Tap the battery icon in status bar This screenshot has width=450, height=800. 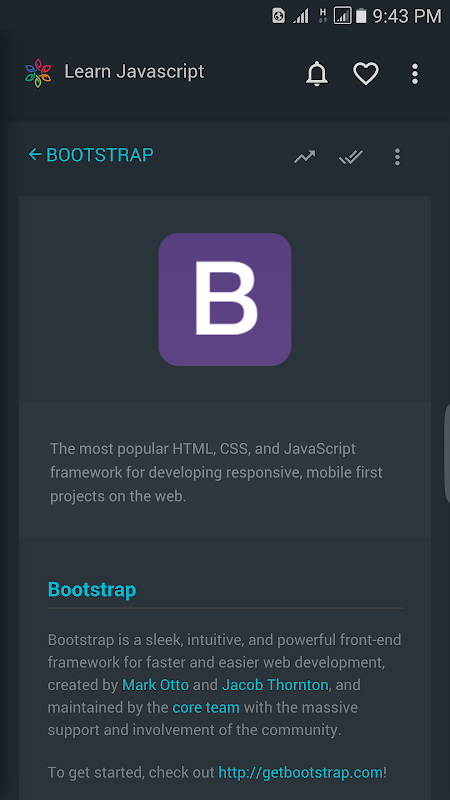[x=361, y=16]
